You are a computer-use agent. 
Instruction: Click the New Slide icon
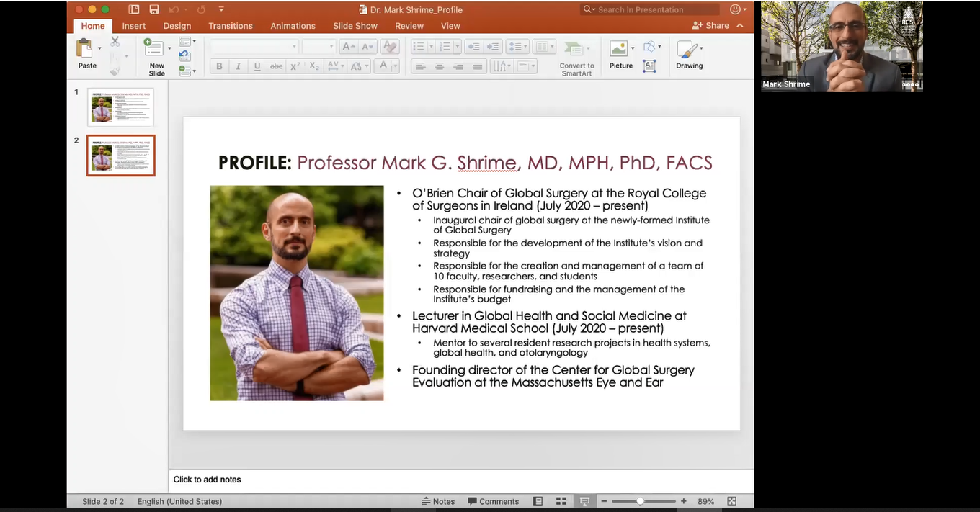(x=153, y=48)
